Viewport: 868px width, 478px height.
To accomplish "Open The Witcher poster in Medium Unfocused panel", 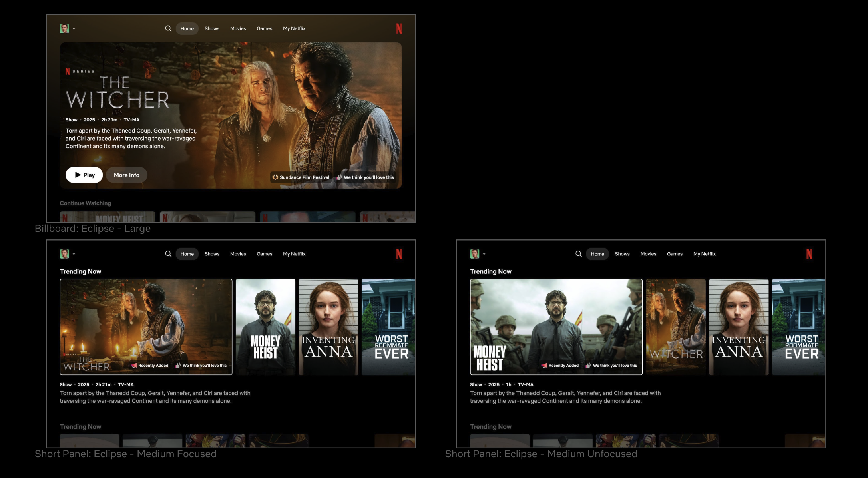I will click(x=676, y=327).
